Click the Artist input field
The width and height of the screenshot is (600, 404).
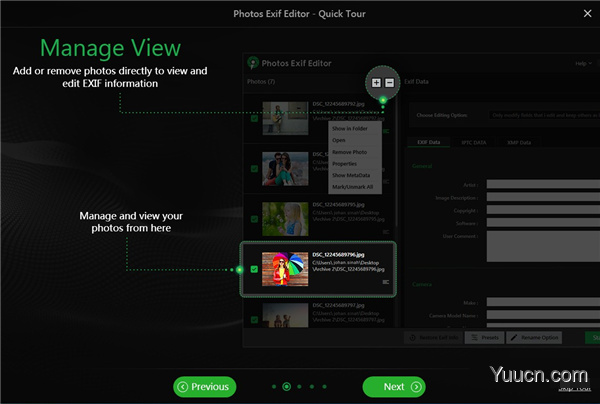coord(543,184)
